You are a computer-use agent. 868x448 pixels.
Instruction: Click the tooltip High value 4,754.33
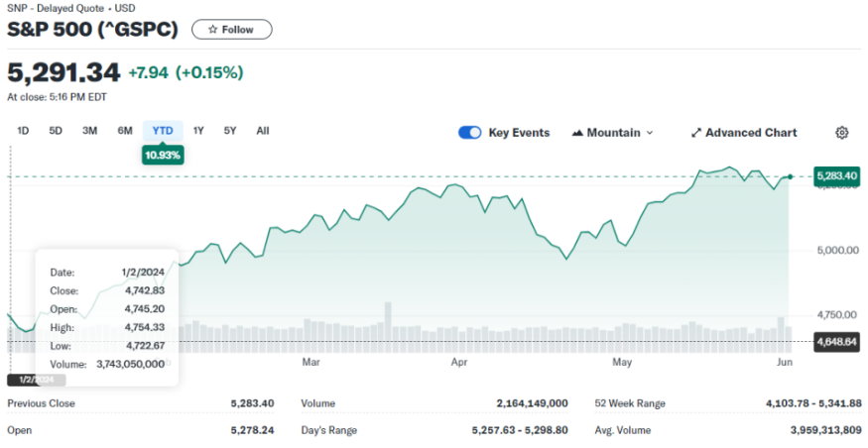point(145,327)
